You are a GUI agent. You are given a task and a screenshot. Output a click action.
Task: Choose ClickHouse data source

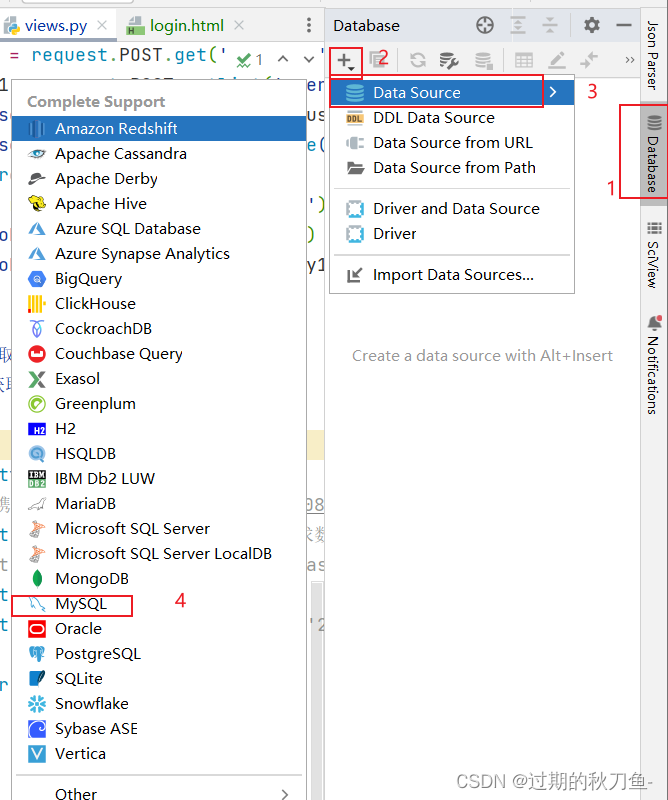[159, 304]
